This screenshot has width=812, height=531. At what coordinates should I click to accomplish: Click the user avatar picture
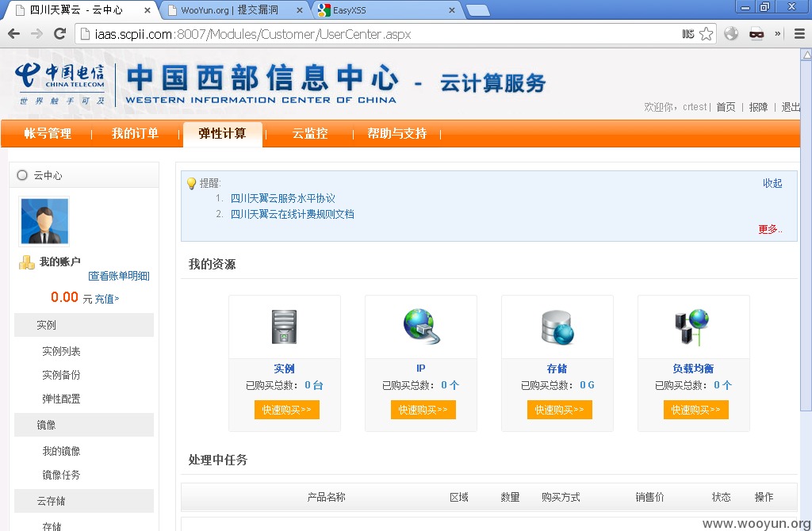[x=44, y=221]
